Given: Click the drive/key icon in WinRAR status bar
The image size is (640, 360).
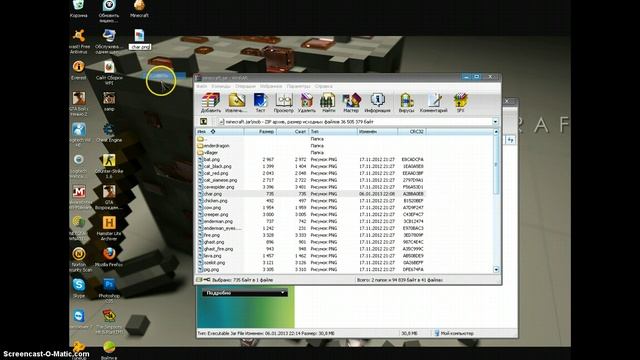Looking at the screenshot, I should pos(203,280).
